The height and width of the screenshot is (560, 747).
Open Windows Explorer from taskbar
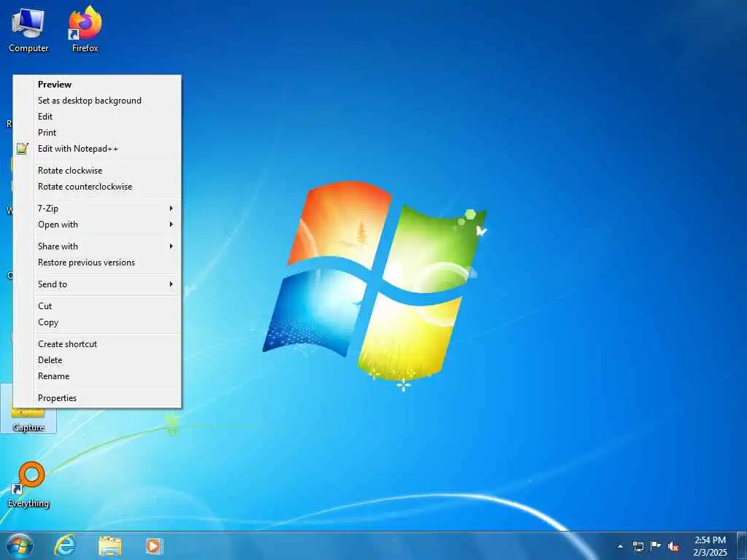(x=110, y=545)
